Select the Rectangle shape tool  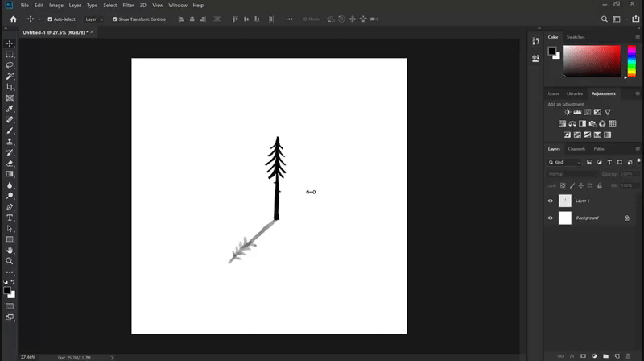coord(10,239)
